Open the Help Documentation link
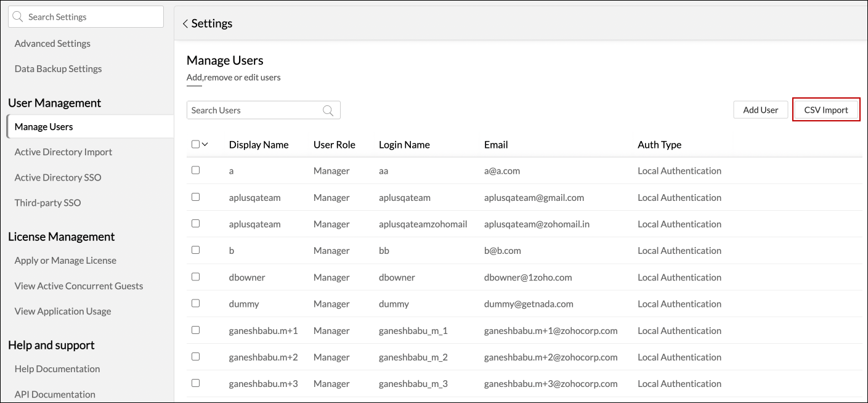Viewport: 868px width, 403px height. 57,369
